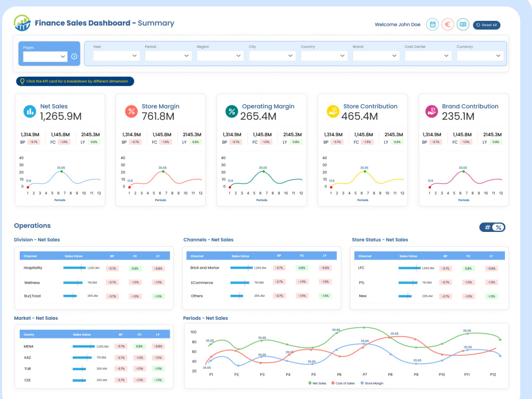Click the peak point on Brand Contribution chart

[x=463, y=172]
